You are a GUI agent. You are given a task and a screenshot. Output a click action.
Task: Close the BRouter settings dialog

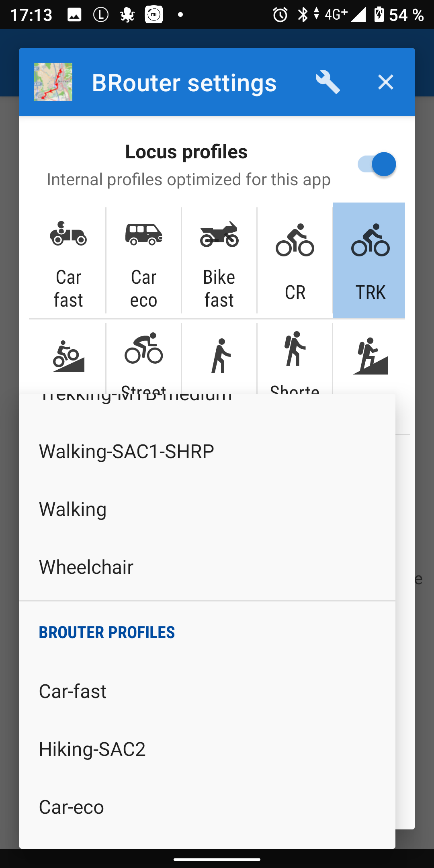385,82
